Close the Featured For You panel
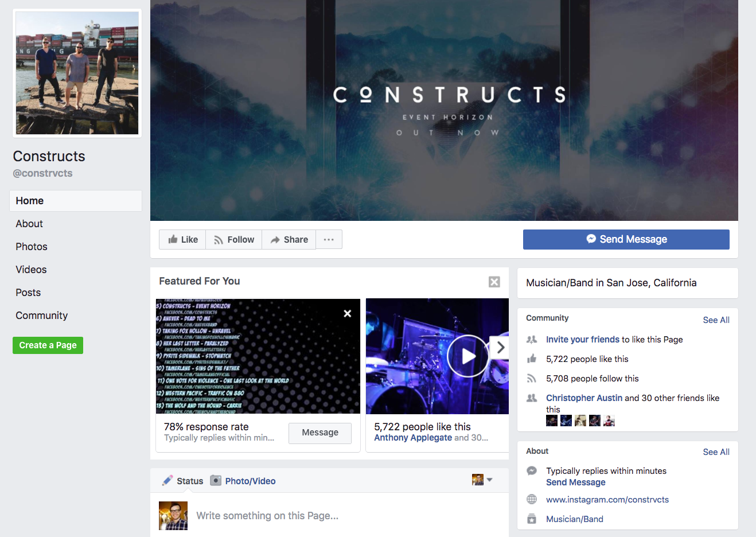This screenshot has width=756, height=537. (x=494, y=282)
